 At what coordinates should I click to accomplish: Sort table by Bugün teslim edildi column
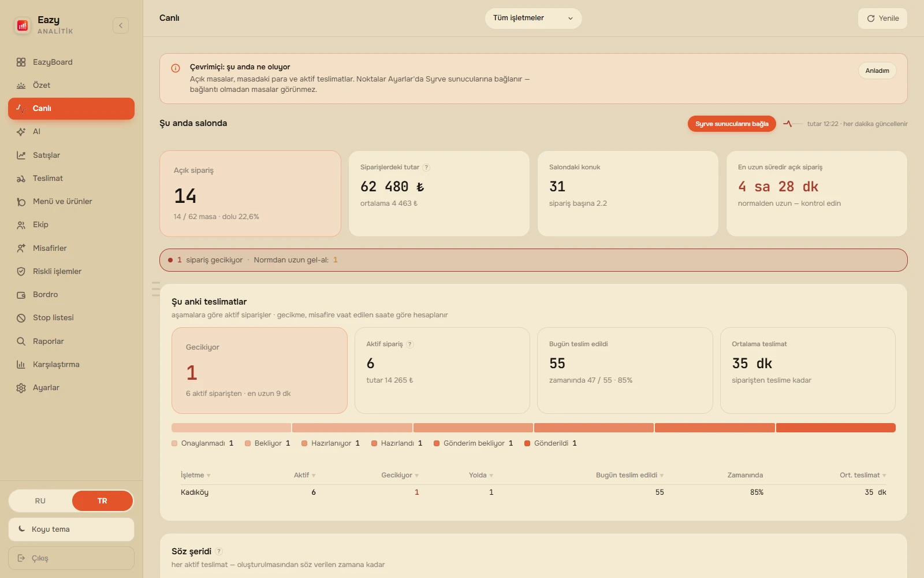629,475
